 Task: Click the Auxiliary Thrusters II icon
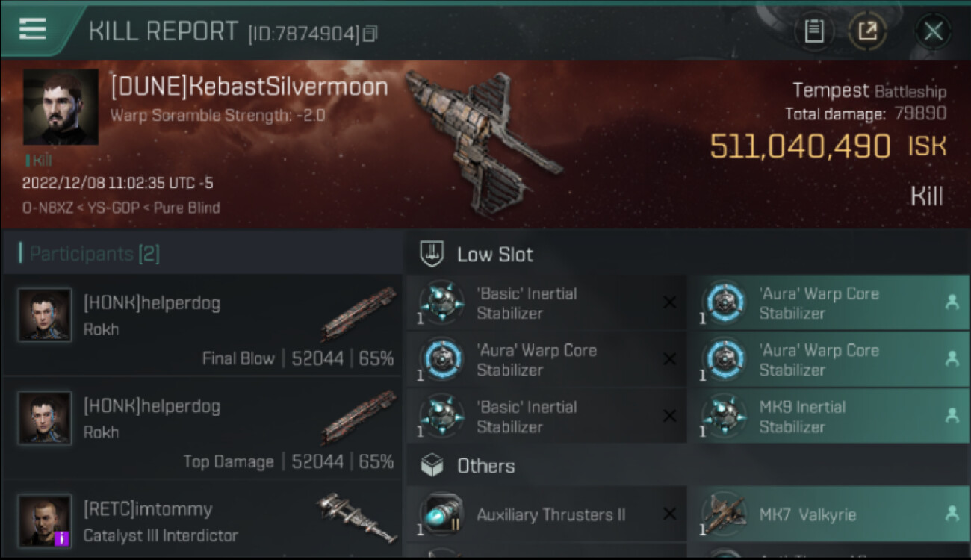point(441,514)
